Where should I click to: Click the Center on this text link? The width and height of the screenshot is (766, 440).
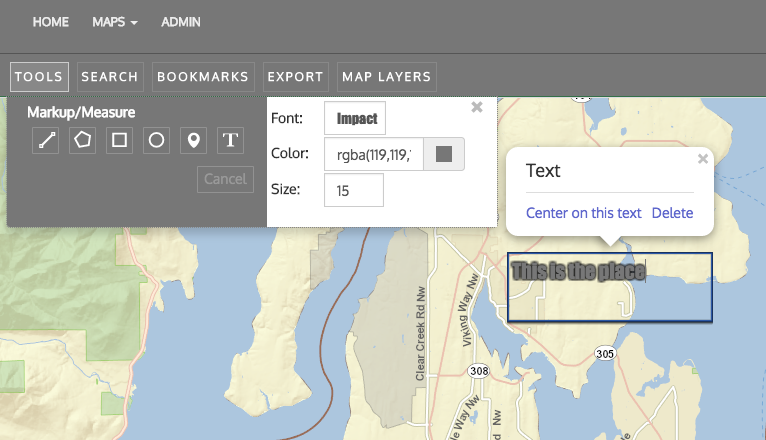[584, 213]
